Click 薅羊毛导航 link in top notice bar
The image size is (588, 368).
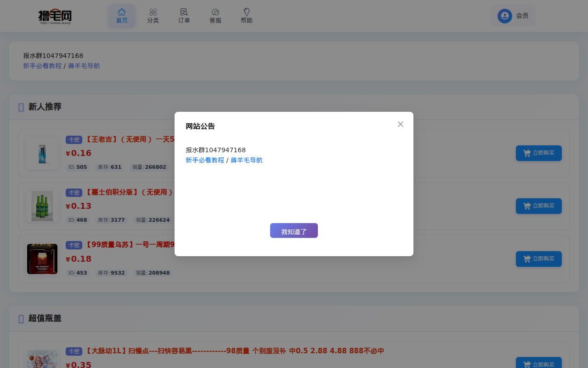pos(84,65)
